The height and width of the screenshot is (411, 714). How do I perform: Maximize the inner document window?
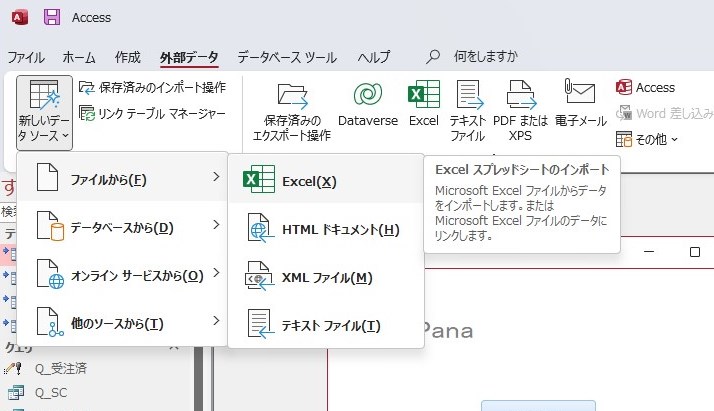695,252
